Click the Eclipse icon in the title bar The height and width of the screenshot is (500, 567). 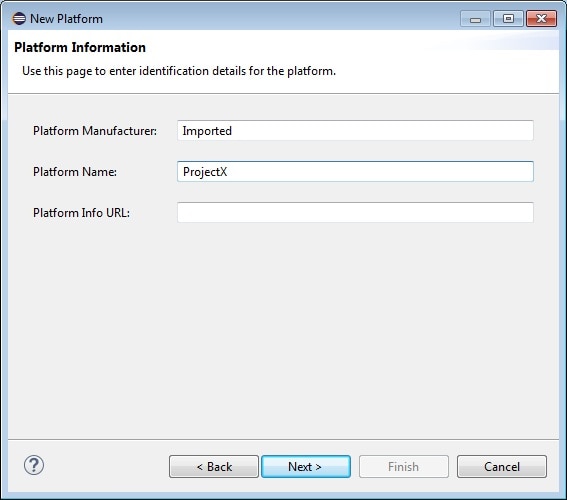pyautogui.click(x=19, y=18)
